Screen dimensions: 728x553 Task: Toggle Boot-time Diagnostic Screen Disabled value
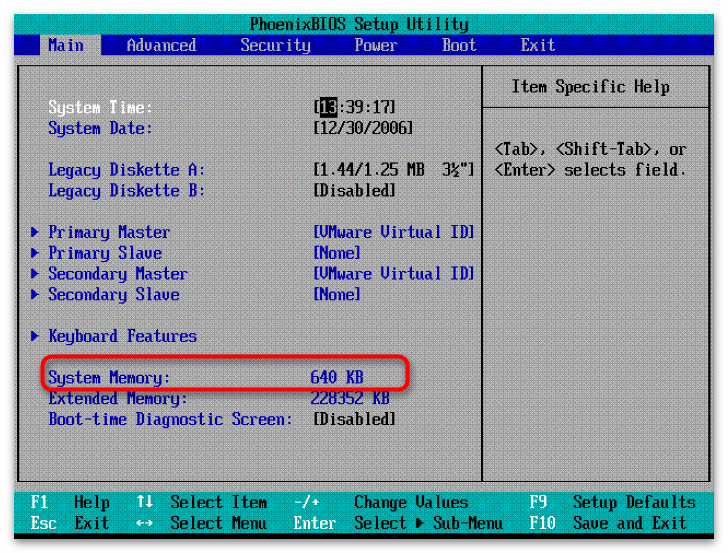[354, 419]
